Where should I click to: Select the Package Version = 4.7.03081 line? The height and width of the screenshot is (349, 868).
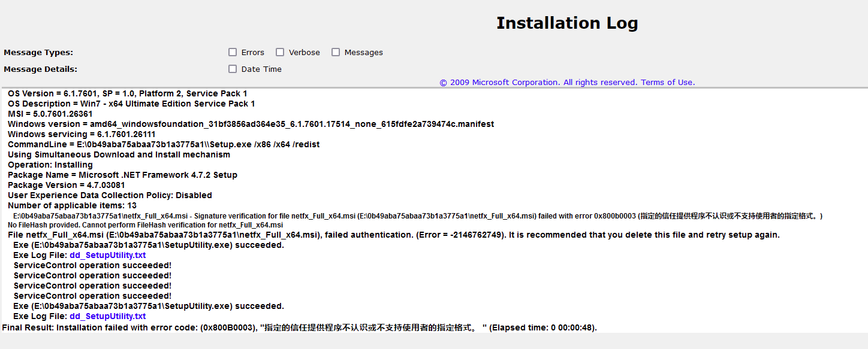click(x=67, y=185)
